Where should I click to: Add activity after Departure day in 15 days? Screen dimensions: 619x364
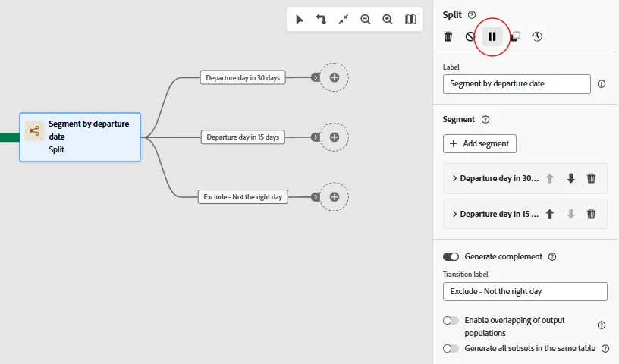335,137
